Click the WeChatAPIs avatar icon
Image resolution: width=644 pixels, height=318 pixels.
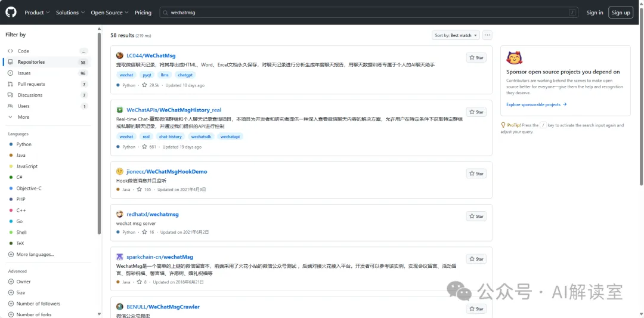tap(119, 110)
